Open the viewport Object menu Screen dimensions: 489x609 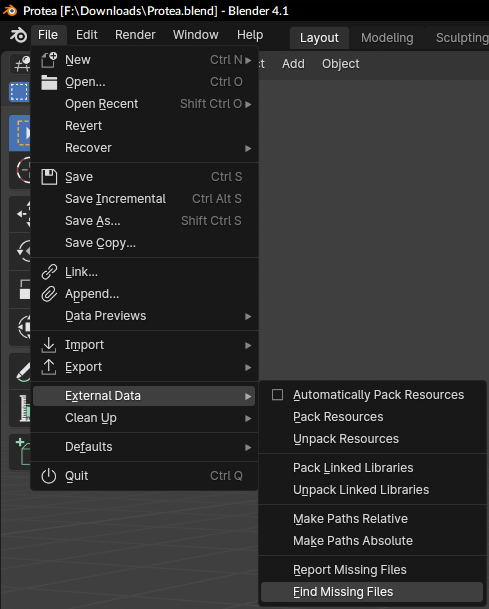[x=341, y=64]
